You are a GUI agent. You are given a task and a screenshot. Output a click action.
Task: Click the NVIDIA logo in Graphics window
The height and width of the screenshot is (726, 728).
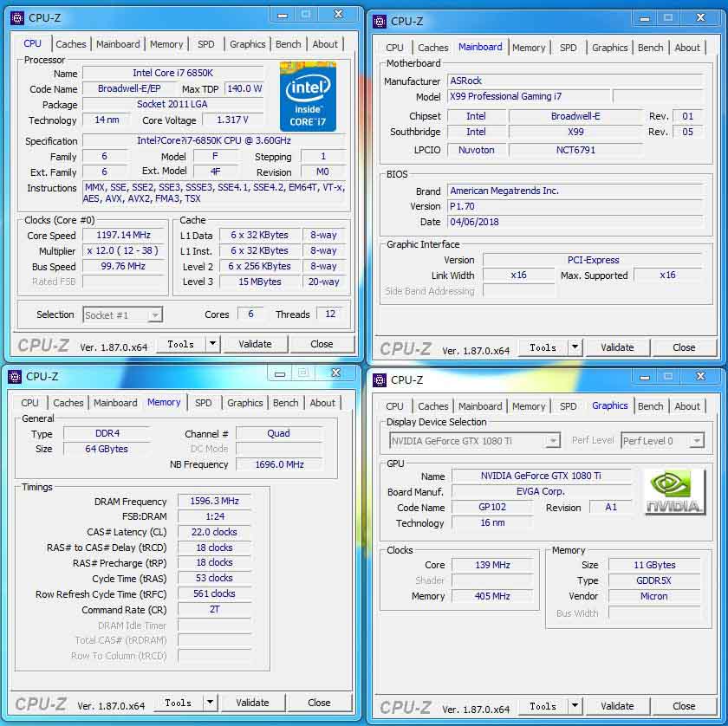tap(675, 491)
